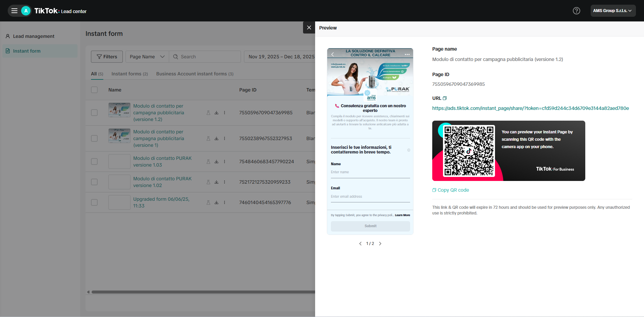Click Copy QR code link

[x=451, y=190]
